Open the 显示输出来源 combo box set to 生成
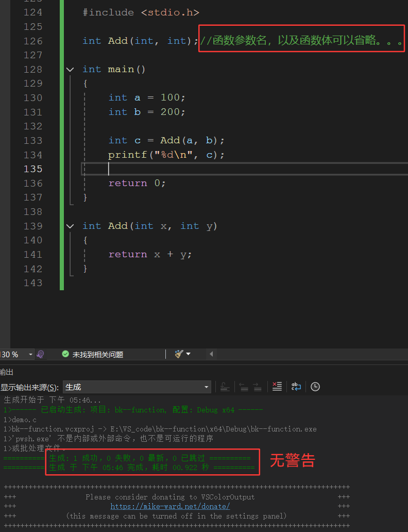The height and width of the screenshot is (532, 408). click(137, 387)
